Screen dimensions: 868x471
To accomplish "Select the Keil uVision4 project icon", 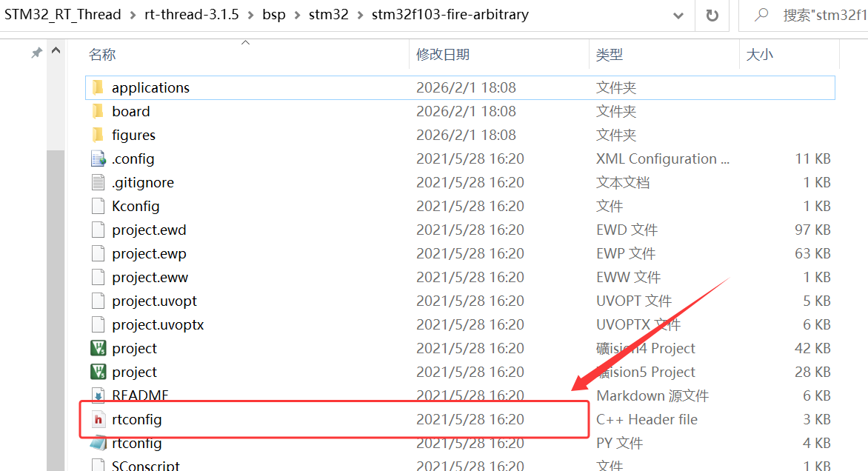I will click(x=98, y=348).
